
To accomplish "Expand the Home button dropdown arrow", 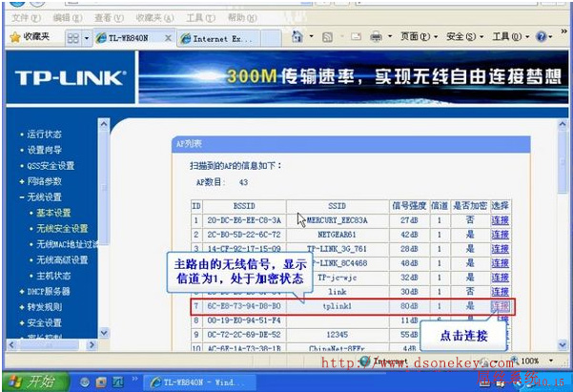I will point(312,36).
